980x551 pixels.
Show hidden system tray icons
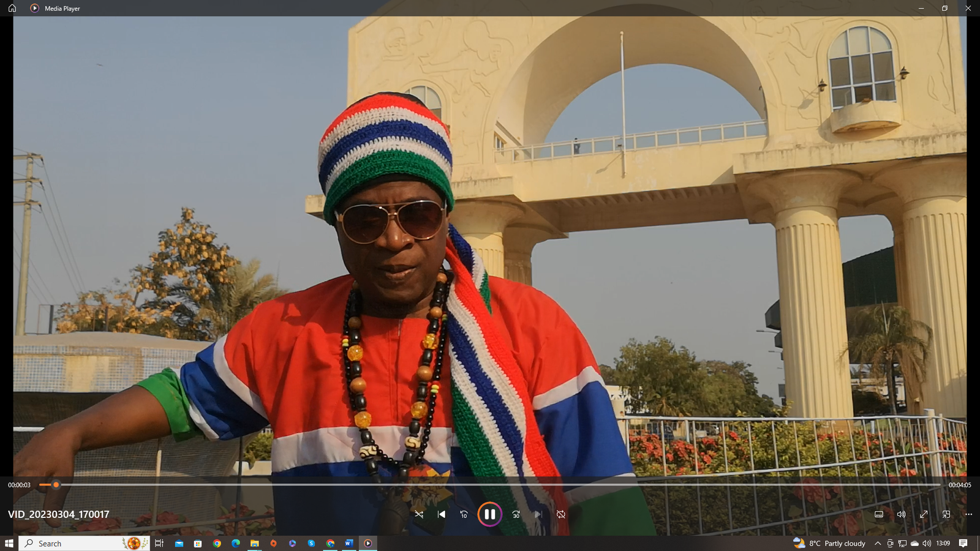pyautogui.click(x=878, y=544)
